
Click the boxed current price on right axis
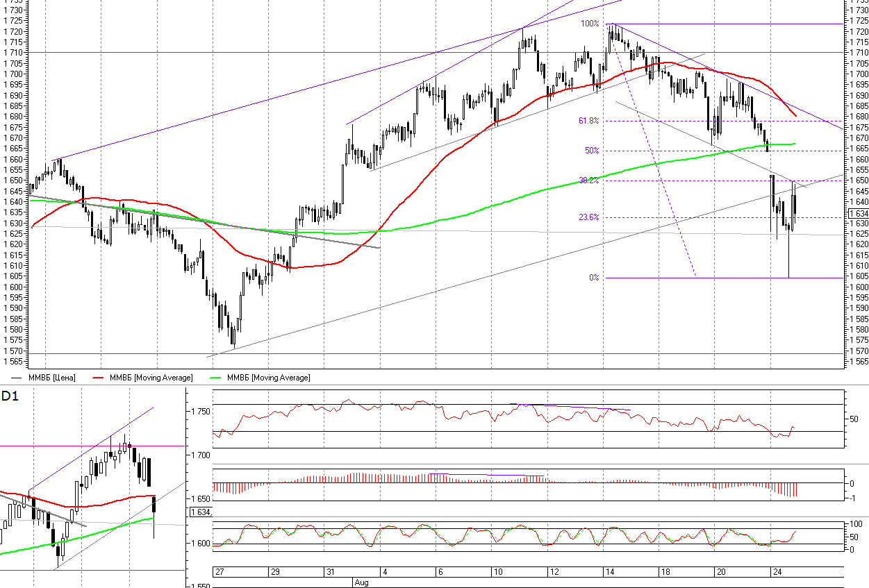coord(858,213)
